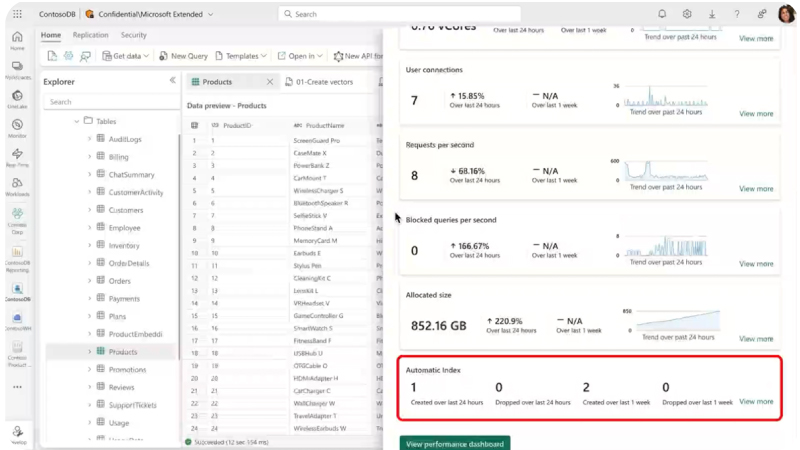Click the ScreenGuard Pro cell
The image size is (800, 450).
316,140
